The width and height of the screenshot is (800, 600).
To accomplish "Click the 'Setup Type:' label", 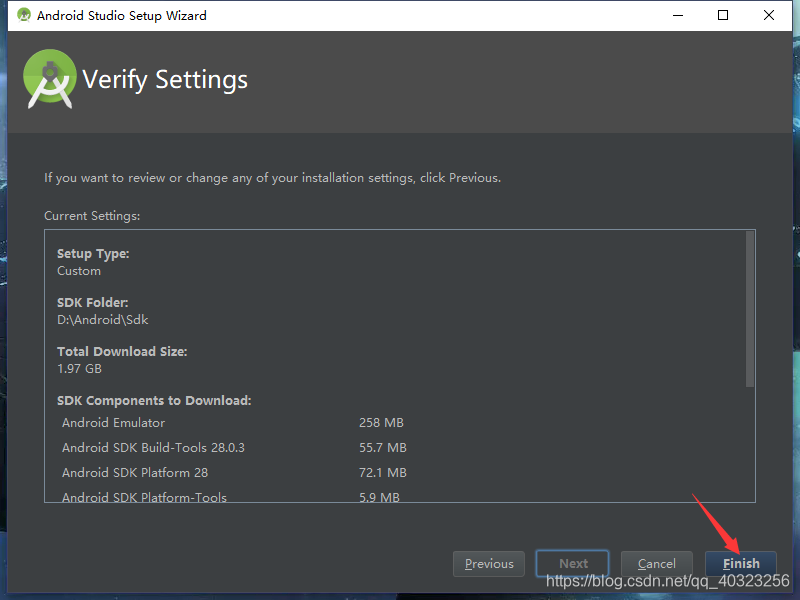I will point(93,254).
